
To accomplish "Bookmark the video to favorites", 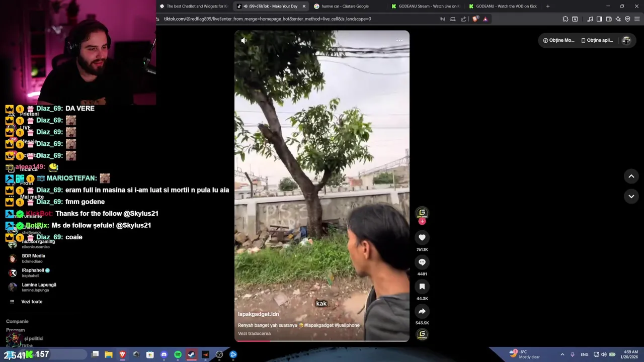I will [x=422, y=287].
